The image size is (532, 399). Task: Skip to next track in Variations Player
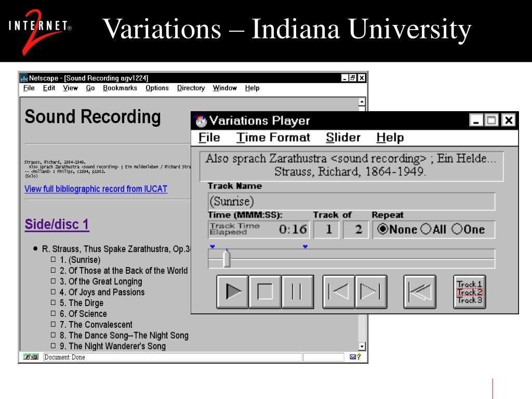[x=371, y=292]
